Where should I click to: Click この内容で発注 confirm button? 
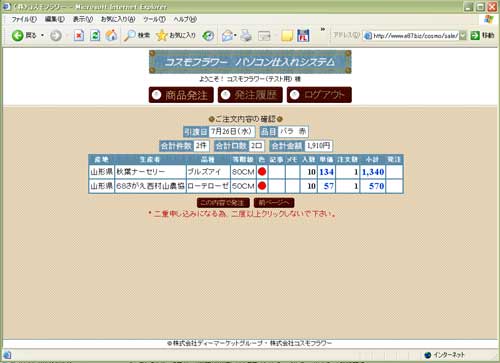coord(223,203)
